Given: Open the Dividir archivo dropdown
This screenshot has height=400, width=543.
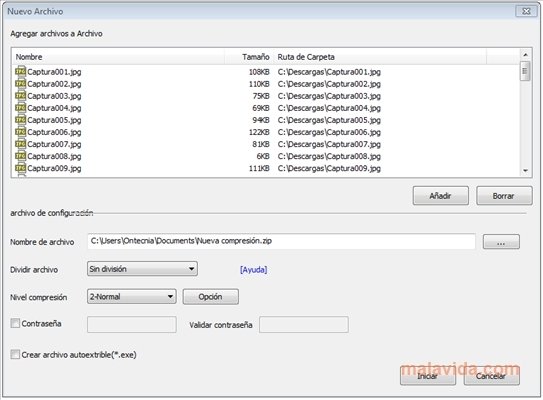Looking at the screenshot, I should 142,269.
